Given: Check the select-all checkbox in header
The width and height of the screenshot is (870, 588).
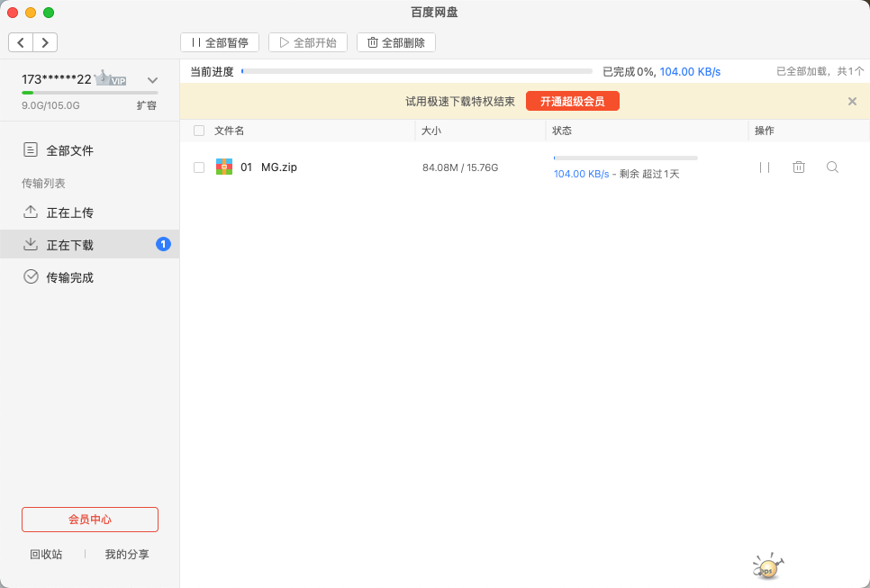Looking at the screenshot, I should (x=199, y=131).
